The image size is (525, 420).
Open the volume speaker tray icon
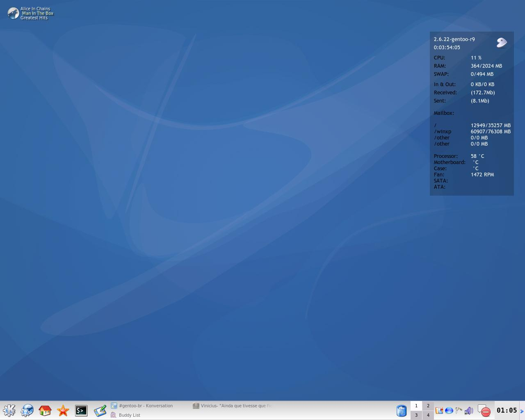[x=468, y=411]
